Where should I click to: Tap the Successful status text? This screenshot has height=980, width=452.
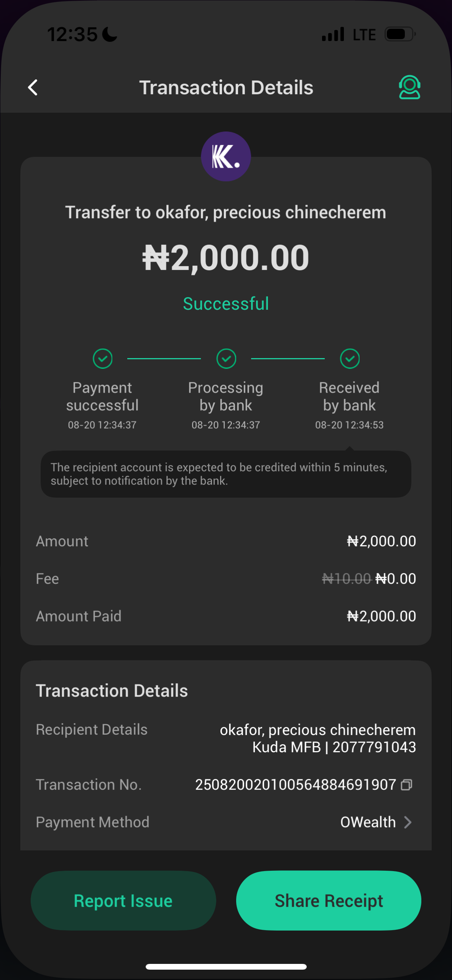(226, 304)
